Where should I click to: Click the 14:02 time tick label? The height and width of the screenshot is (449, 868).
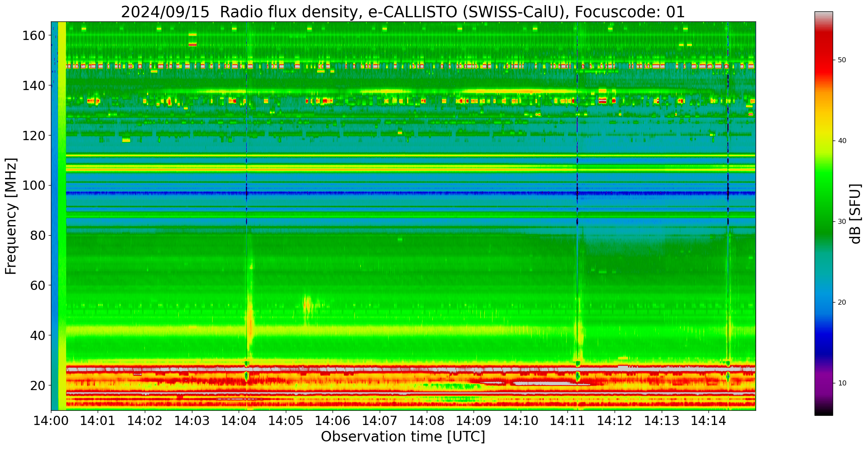[145, 421]
